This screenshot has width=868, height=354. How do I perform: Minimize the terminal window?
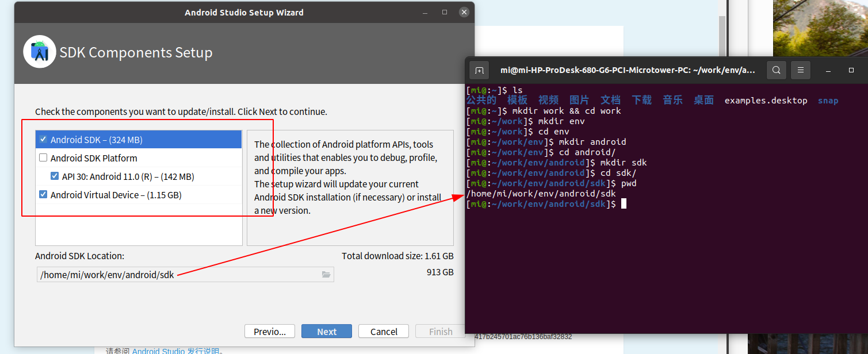(x=828, y=71)
